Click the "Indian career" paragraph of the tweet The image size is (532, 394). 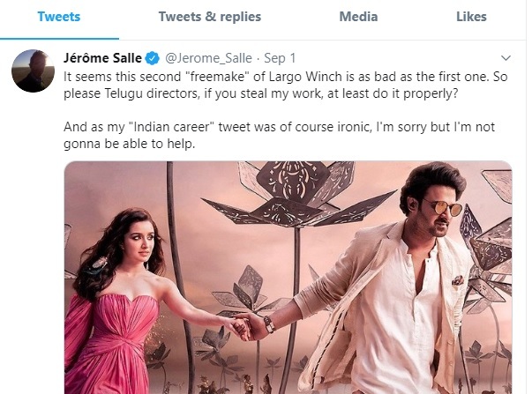click(279, 135)
